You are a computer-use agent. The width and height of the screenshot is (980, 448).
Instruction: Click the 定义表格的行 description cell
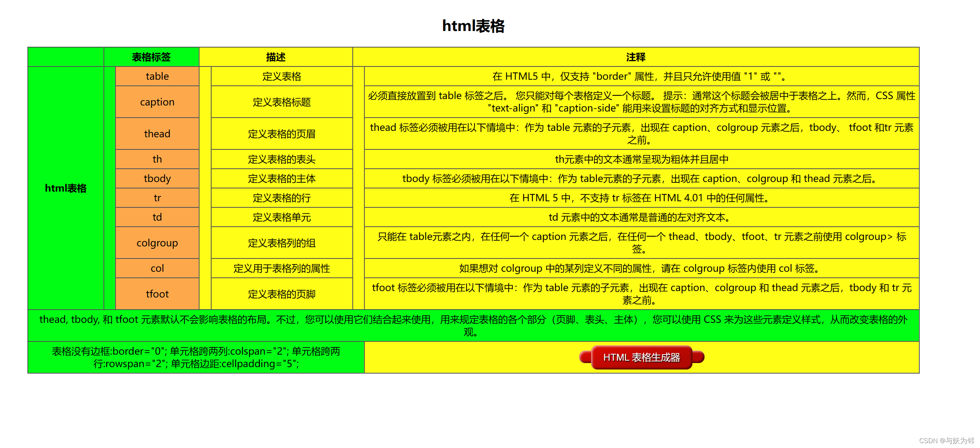pos(282,198)
